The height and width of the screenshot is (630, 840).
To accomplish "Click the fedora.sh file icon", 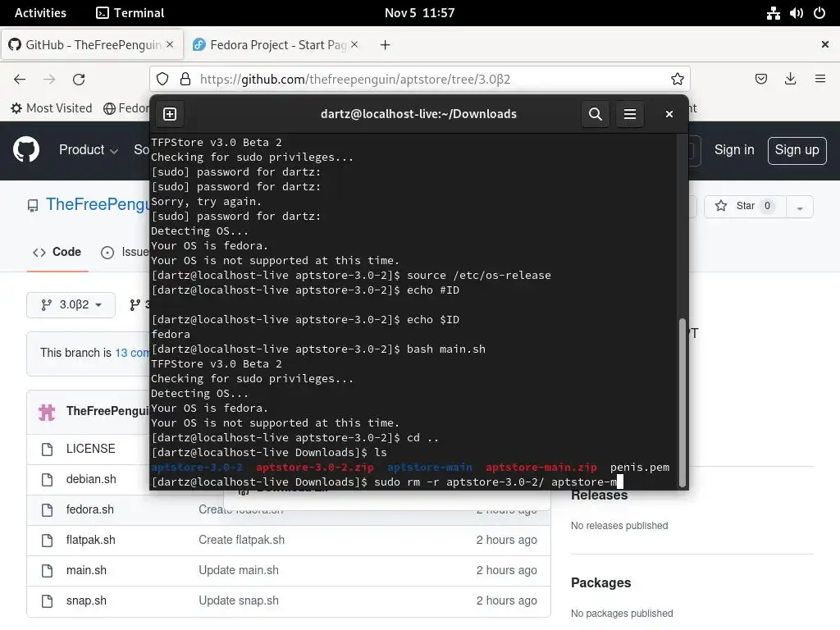I will click(47, 510).
